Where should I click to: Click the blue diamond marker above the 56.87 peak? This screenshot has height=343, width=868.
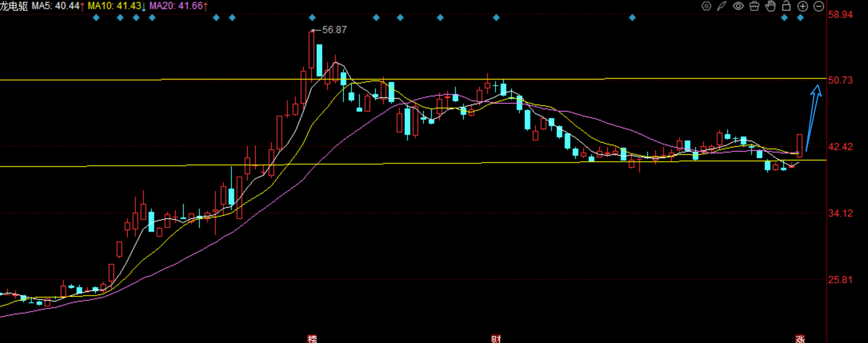312,18
